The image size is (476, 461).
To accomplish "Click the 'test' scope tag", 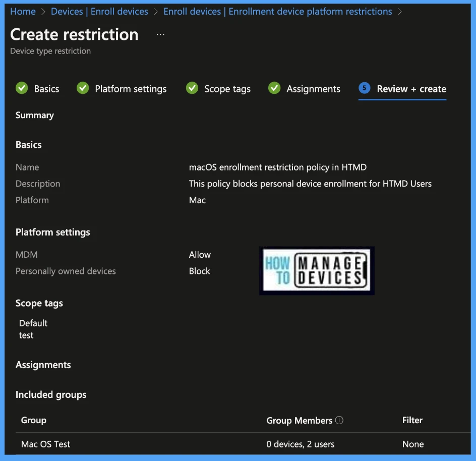I will (26, 335).
